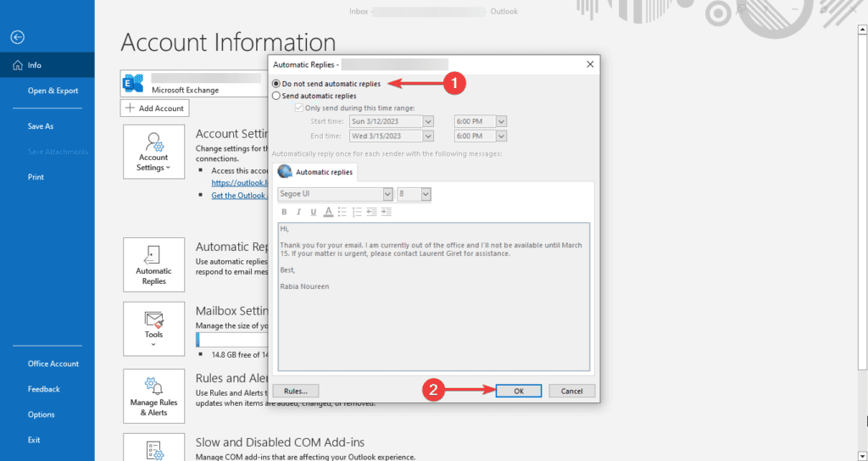Open the Start time hour dropdown

[502, 121]
